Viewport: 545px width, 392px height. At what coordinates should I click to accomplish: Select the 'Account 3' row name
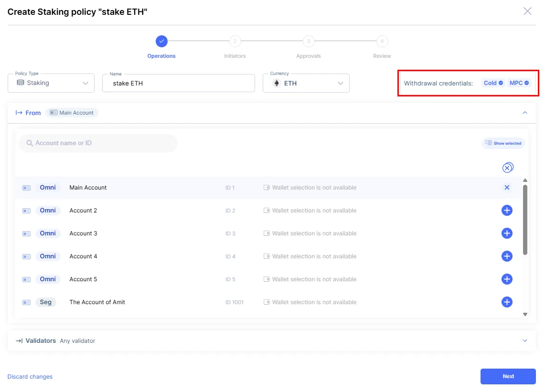tap(83, 233)
